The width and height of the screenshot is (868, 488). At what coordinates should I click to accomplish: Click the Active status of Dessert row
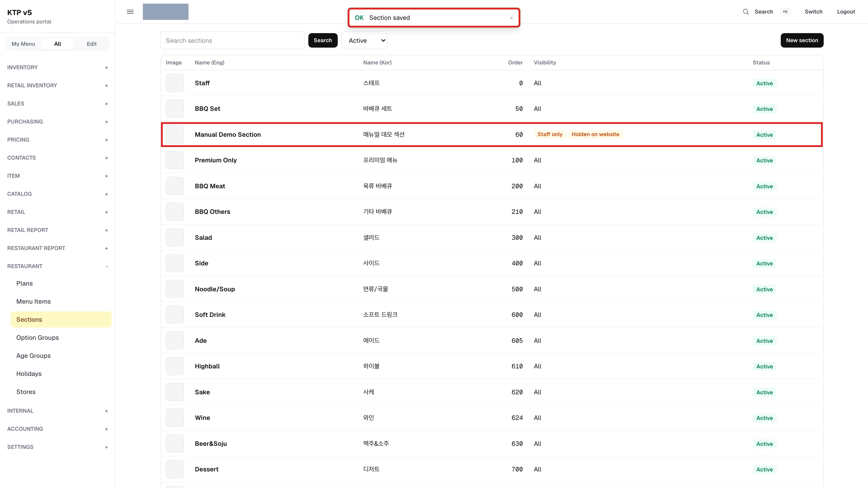(x=764, y=470)
